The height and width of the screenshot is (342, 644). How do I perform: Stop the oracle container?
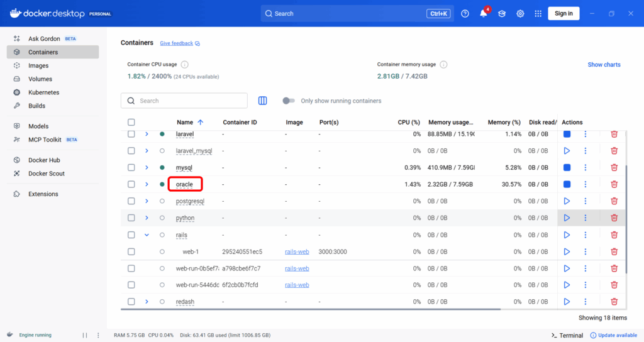coord(567,184)
